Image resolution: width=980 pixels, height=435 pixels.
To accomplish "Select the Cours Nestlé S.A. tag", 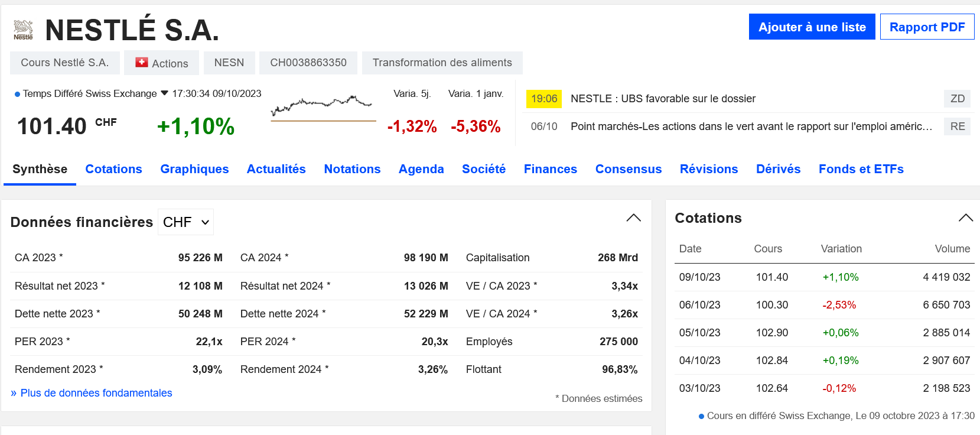I will (x=65, y=63).
